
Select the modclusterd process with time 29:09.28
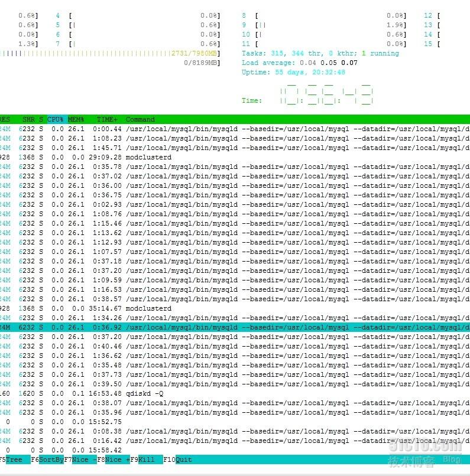pos(148,157)
